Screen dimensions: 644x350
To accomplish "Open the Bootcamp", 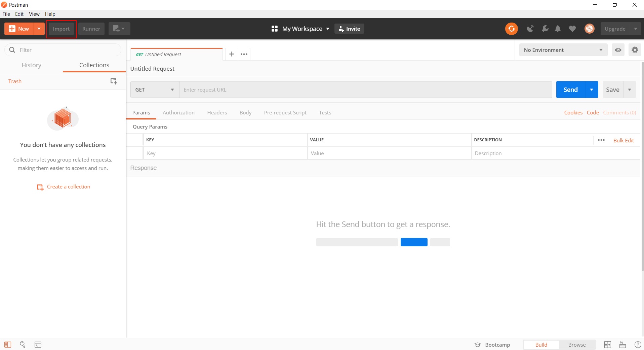I will [492, 345].
